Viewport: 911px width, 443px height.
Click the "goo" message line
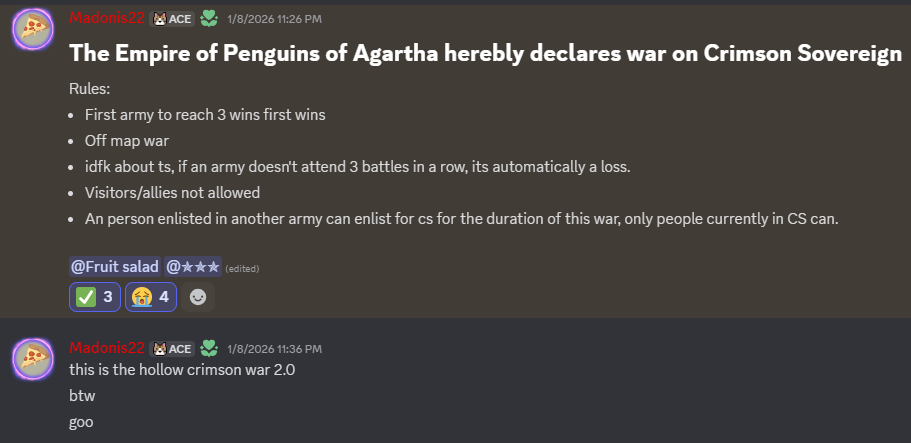(81, 422)
